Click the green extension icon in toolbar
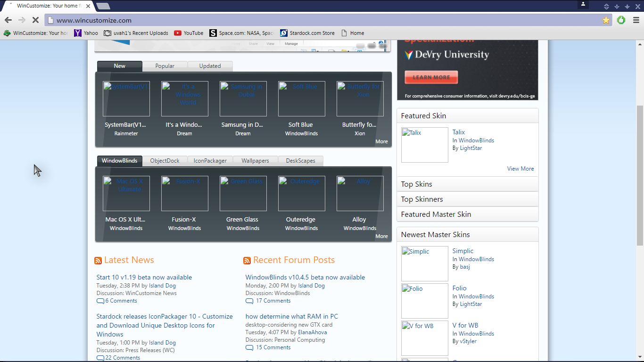This screenshot has width=644, height=362. (621, 20)
